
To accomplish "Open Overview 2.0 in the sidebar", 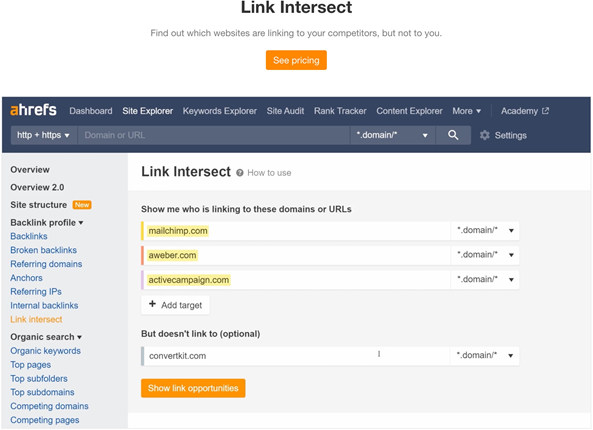I will [37, 187].
